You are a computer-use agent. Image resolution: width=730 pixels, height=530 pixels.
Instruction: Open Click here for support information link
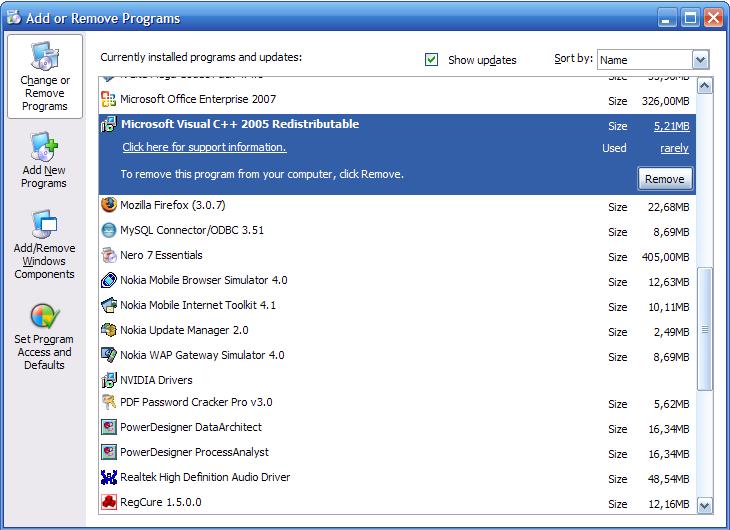(x=204, y=147)
